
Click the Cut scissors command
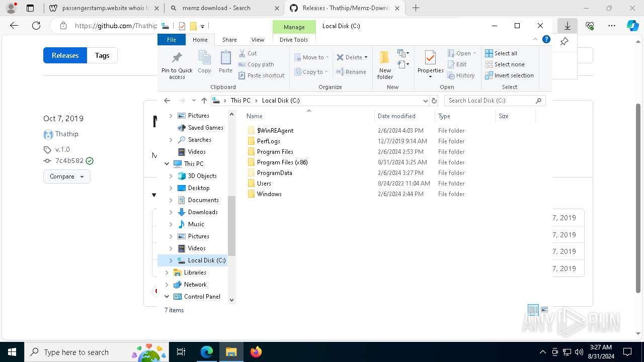(248, 53)
